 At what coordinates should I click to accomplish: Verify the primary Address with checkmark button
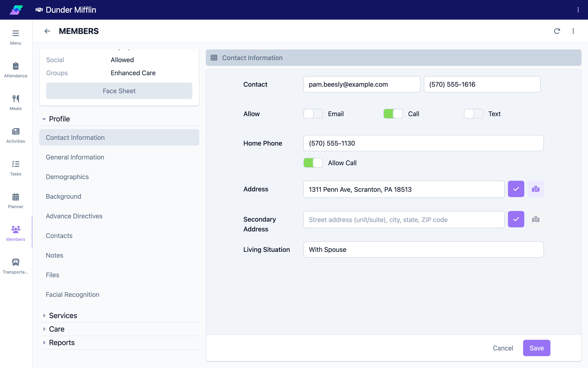516,189
